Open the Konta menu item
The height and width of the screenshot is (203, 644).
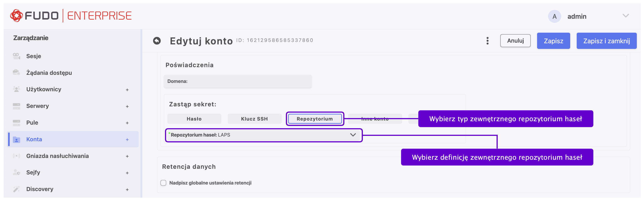click(x=34, y=139)
